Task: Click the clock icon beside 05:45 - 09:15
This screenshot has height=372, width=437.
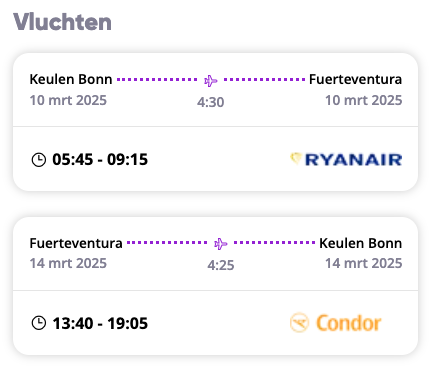Action: coord(39,159)
